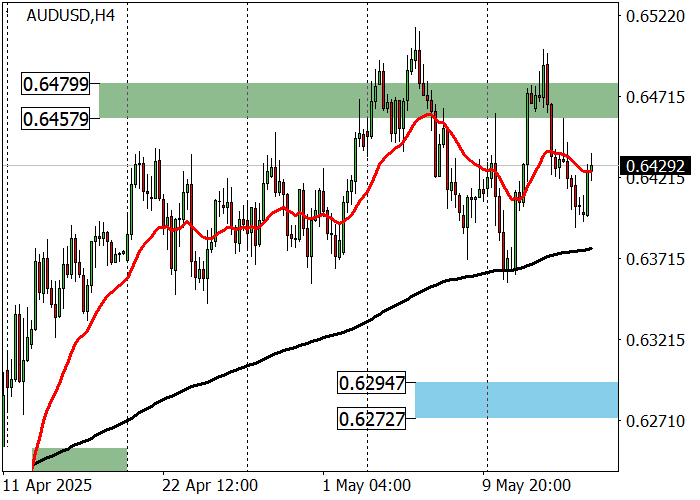
Task: Click the small green zone at bottom left
Action: pos(80,458)
